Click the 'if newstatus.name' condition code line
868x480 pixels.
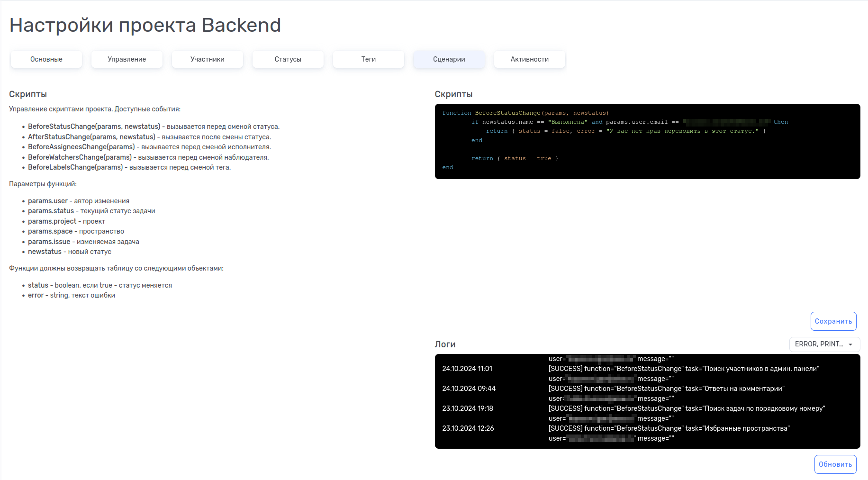tap(630, 122)
